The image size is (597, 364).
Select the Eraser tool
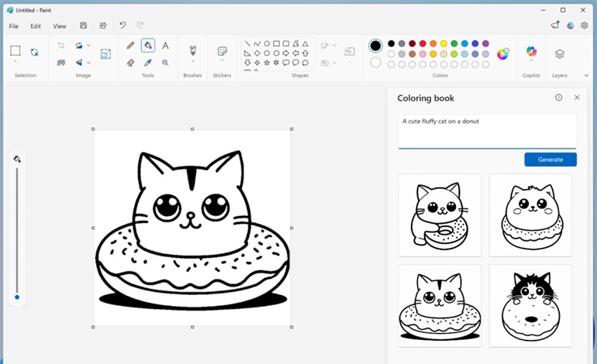(130, 63)
